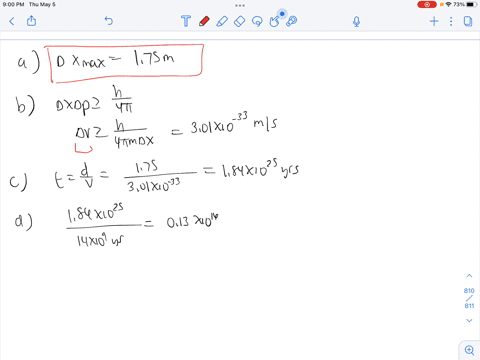Start audio recording with microphone
480x360 pixels.
point(356,22)
